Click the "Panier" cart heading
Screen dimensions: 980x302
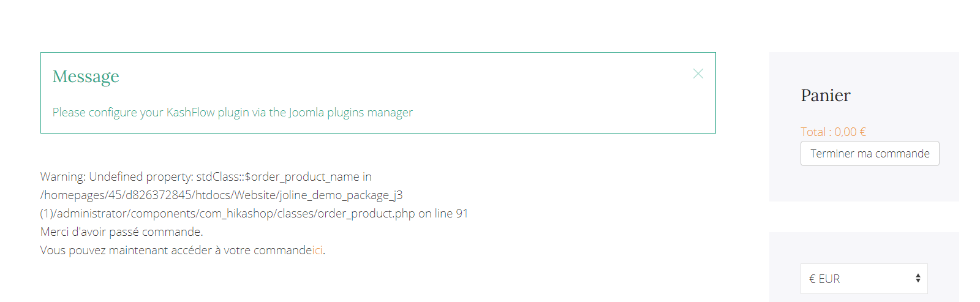[825, 96]
